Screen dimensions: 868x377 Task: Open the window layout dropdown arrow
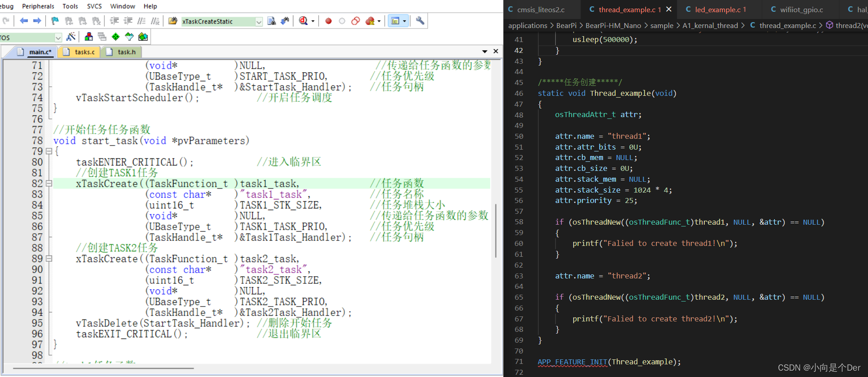(405, 21)
